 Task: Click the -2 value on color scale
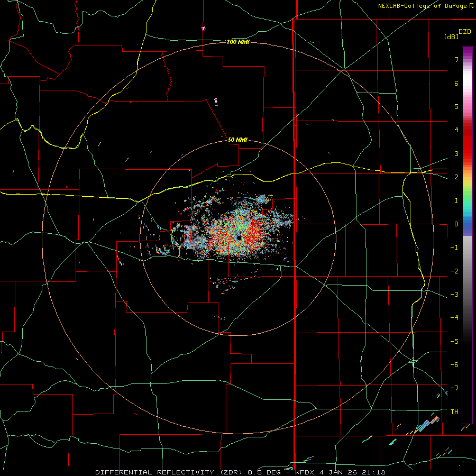point(454,271)
